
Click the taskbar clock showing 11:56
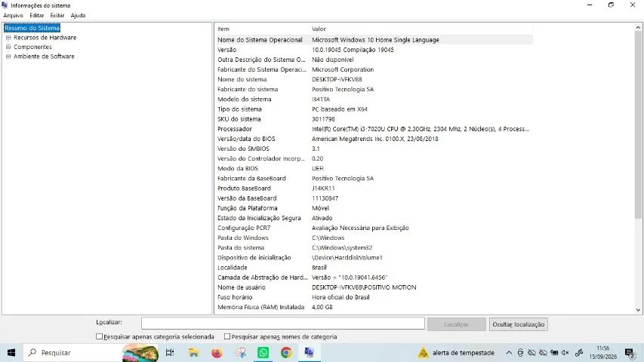603,352
